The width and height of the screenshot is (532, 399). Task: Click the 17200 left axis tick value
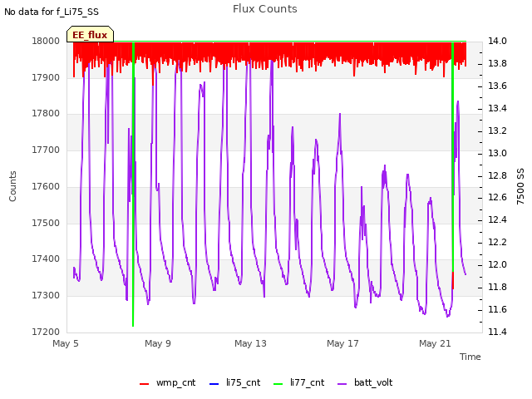46,332
